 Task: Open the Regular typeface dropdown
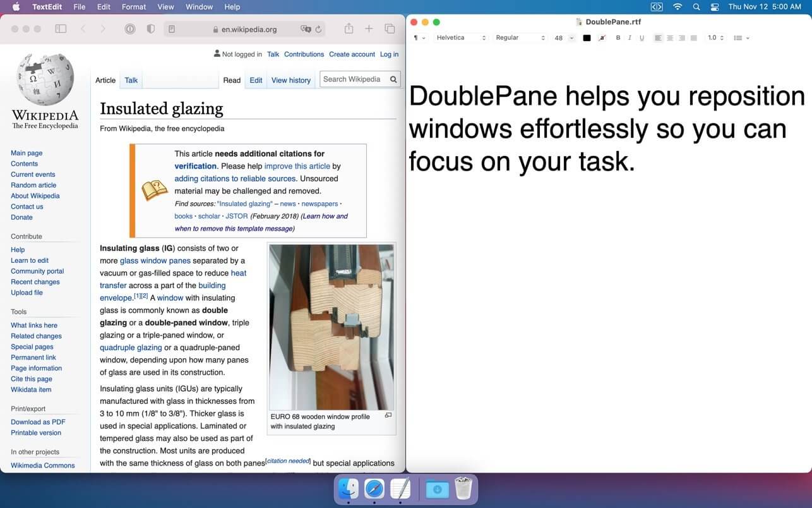[x=520, y=38]
